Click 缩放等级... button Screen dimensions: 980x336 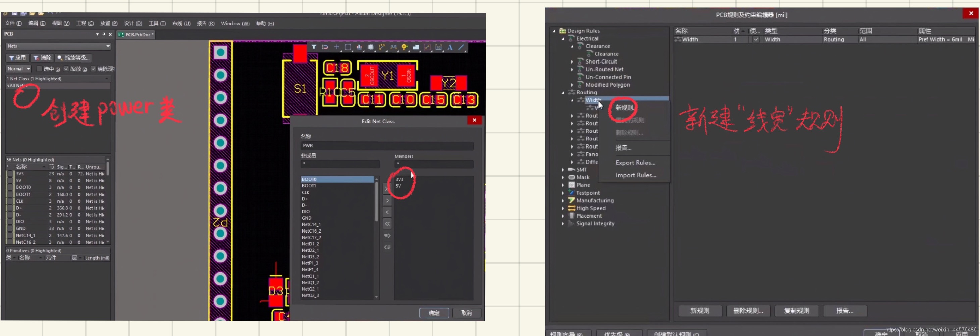tap(73, 58)
